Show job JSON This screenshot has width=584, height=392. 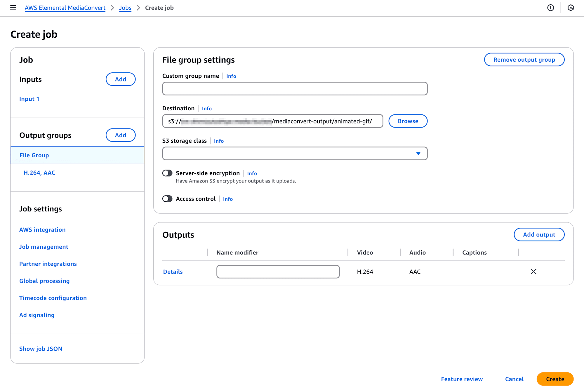coord(41,349)
